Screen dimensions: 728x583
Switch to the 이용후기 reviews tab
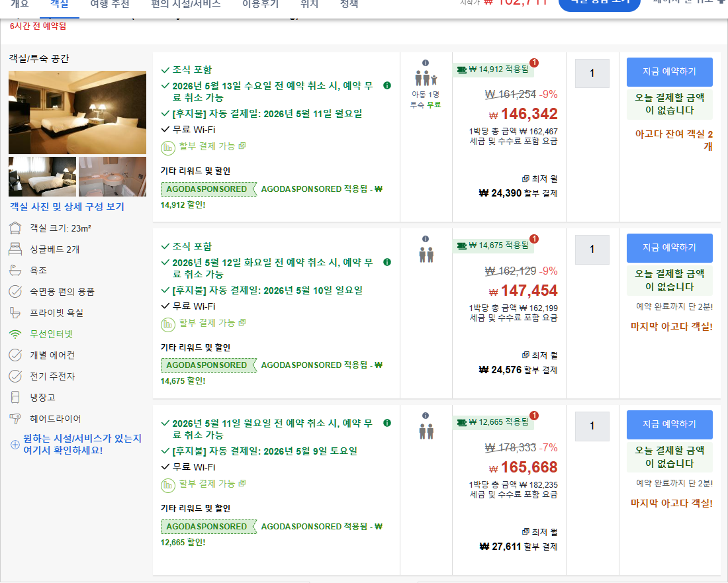point(261,4)
